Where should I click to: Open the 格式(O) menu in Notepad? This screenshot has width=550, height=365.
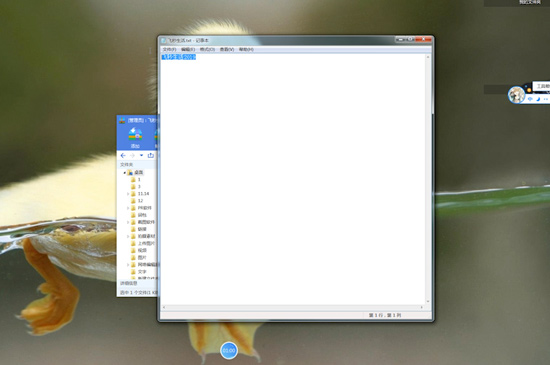[207, 49]
